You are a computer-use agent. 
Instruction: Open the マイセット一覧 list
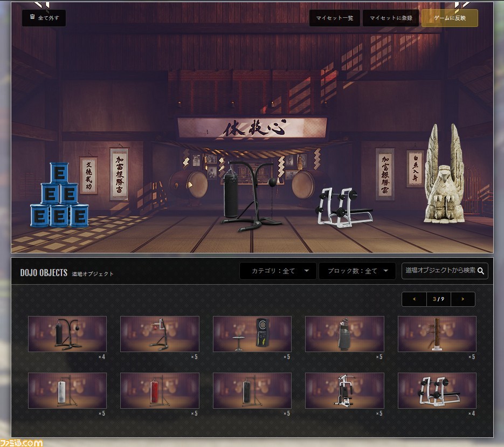[334, 18]
